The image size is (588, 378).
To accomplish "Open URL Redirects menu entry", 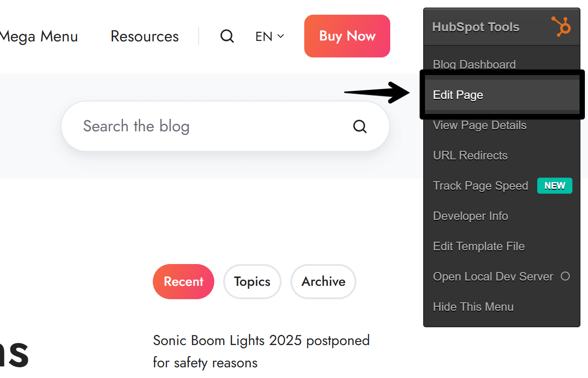I will coord(470,155).
